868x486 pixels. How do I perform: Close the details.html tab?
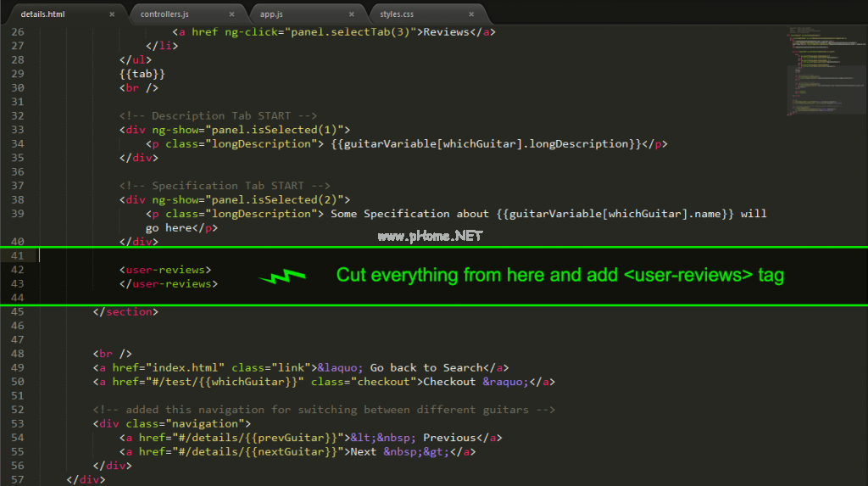pos(113,14)
